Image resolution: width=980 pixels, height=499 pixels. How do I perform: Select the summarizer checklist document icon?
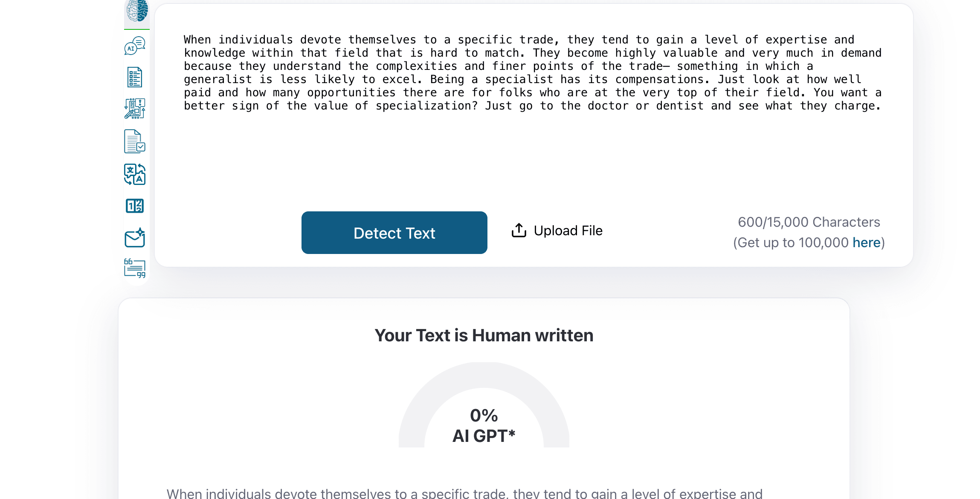[x=135, y=77]
